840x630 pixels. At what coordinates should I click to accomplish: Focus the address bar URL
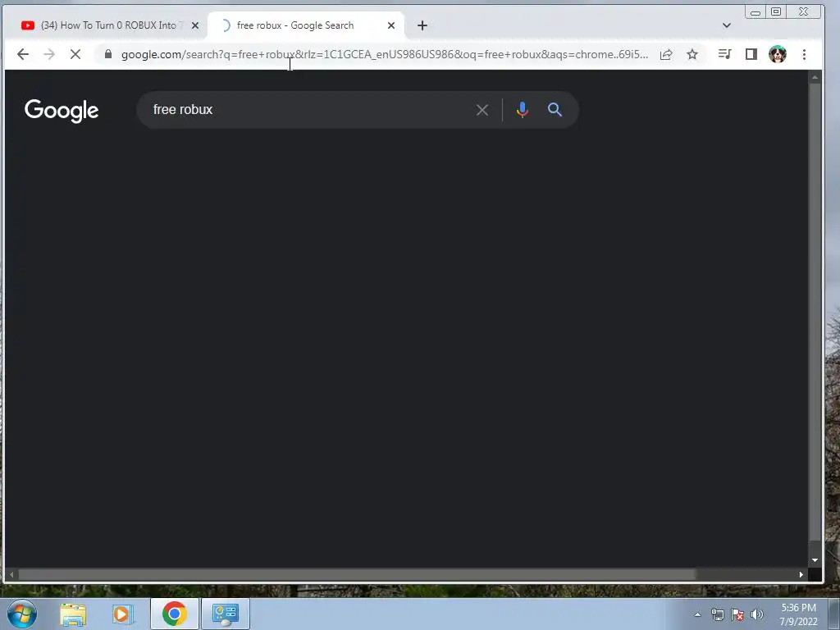[x=384, y=54]
